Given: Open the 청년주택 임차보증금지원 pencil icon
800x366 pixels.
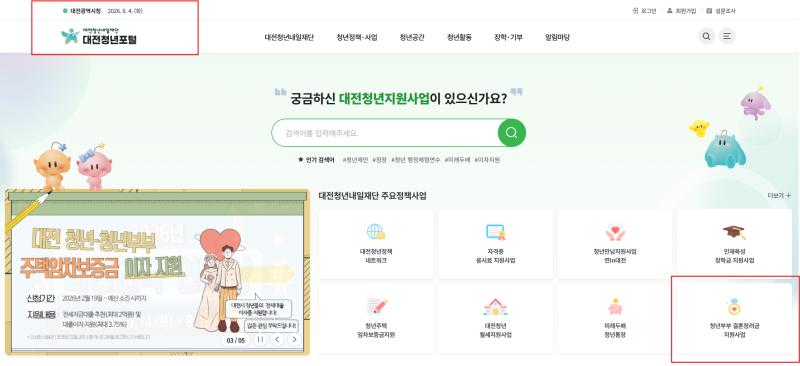Looking at the screenshot, I should [x=377, y=306].
